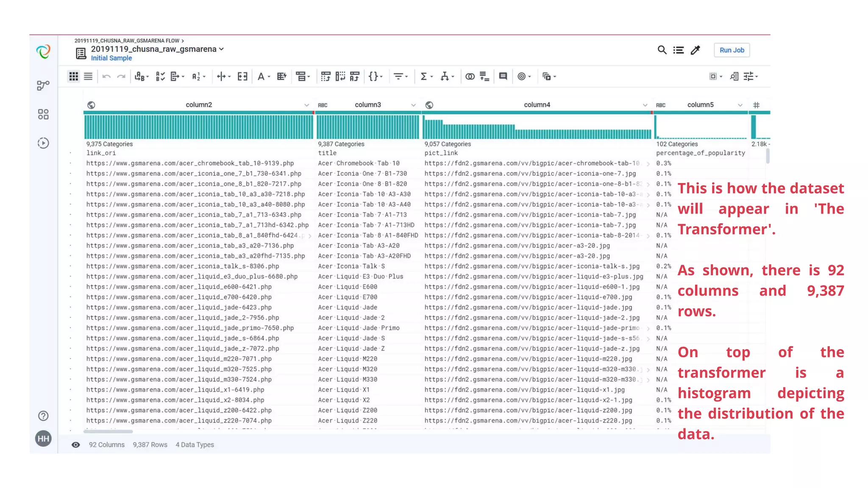Open the sigma aggregate functions tool
The image size is (868, 488).
[426, 76]
